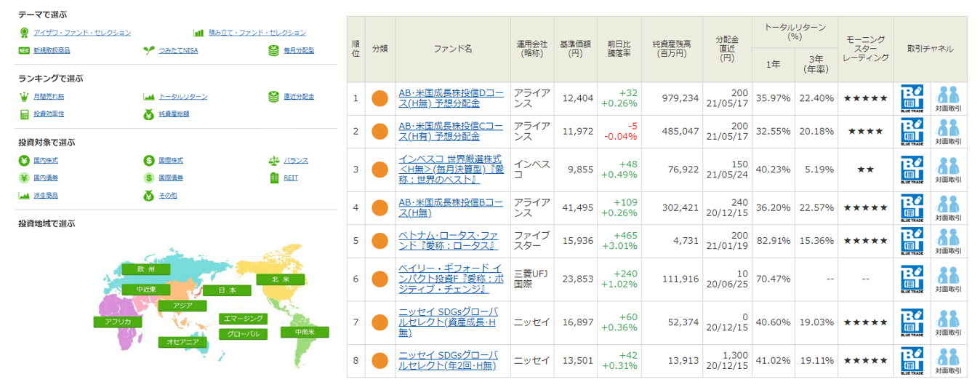Screen dimensions: 980x390
Task: Click the 979,234 net assets cell
Action: pyautogui.click(x=672, y=98)
